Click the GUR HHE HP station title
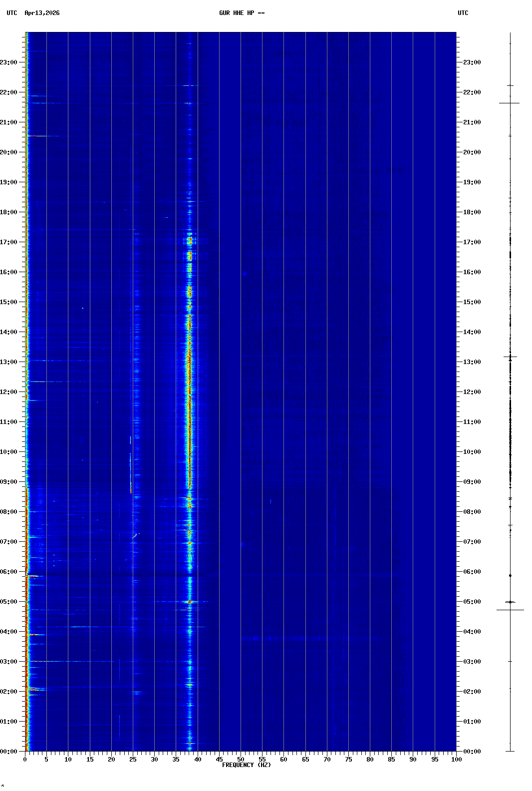Viewport: 532px width, 791px height. [242, 13]
